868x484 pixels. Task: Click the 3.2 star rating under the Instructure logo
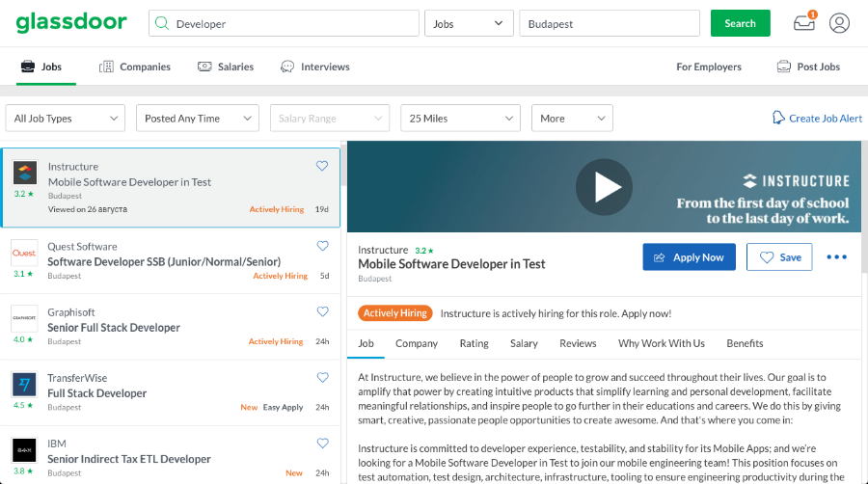(x=24, y=194)
